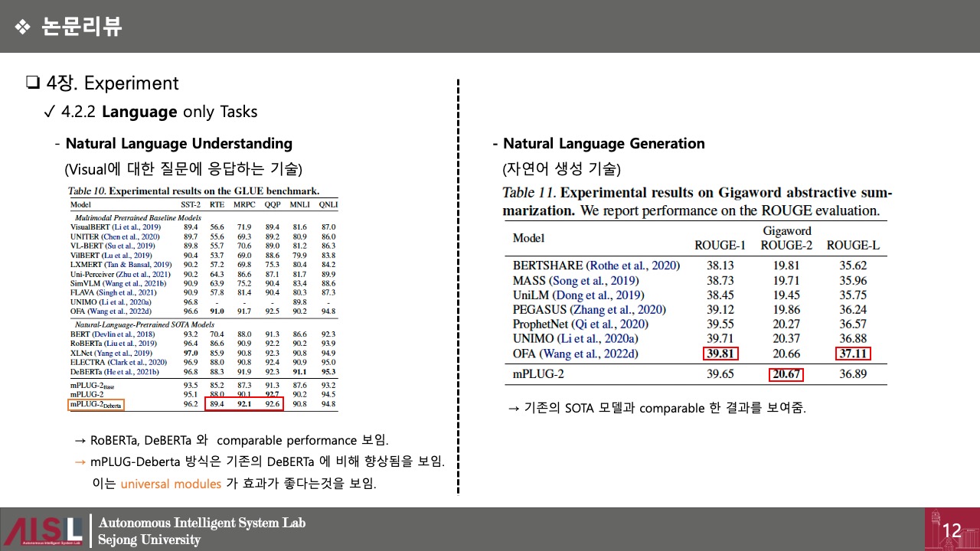Select the Uni-Perceiver (Zhu et al., 2021) row
980x551 pixels.
tap(203, 274)
